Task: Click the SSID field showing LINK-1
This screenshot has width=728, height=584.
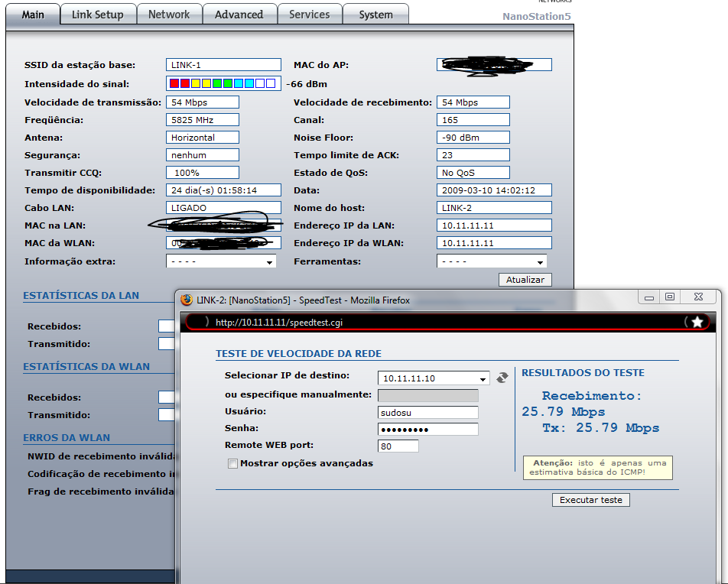Action: click(x=223, y=64)
